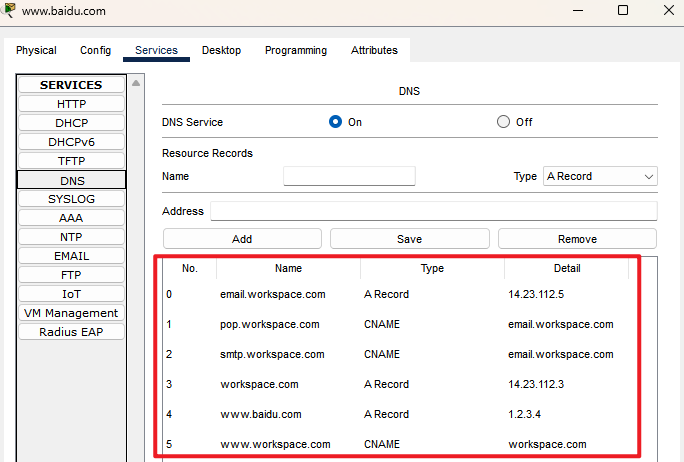Remove the selected DNS record
This screenshot has height=462, width=684.
point(577,239)
